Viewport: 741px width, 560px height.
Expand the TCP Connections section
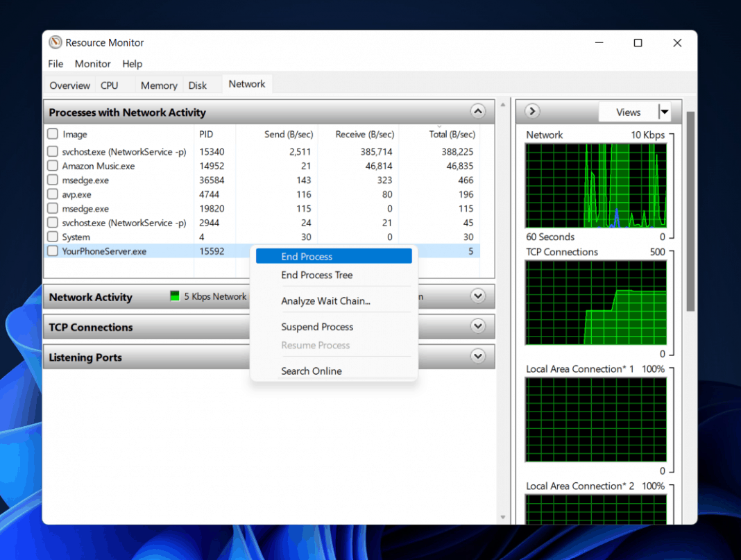(x=477, y=326)
